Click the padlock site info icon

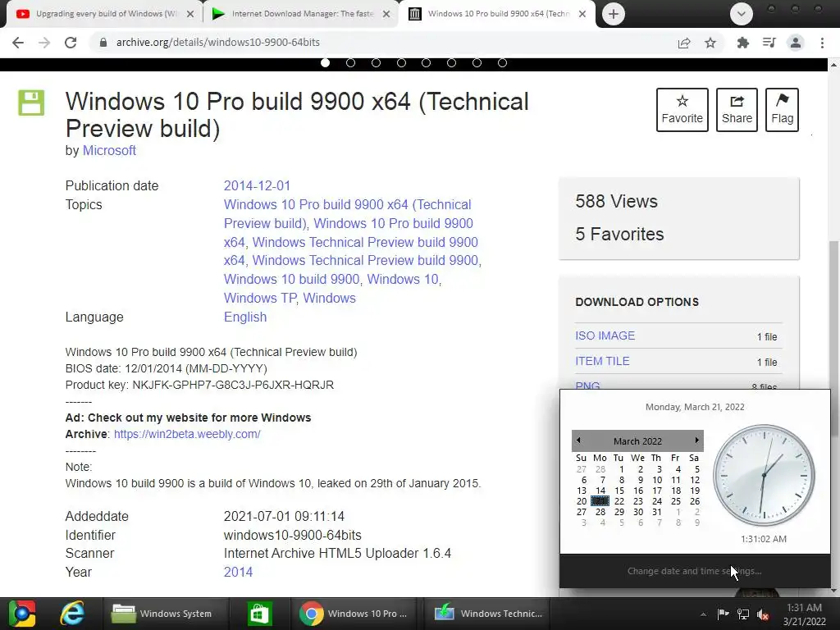pyautogui.click(x=103, y=43)
